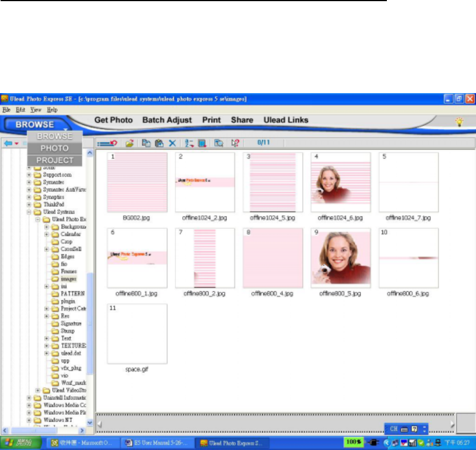
Task: Click the Paste clipboard icon in the toolbar
Action: 159,143
